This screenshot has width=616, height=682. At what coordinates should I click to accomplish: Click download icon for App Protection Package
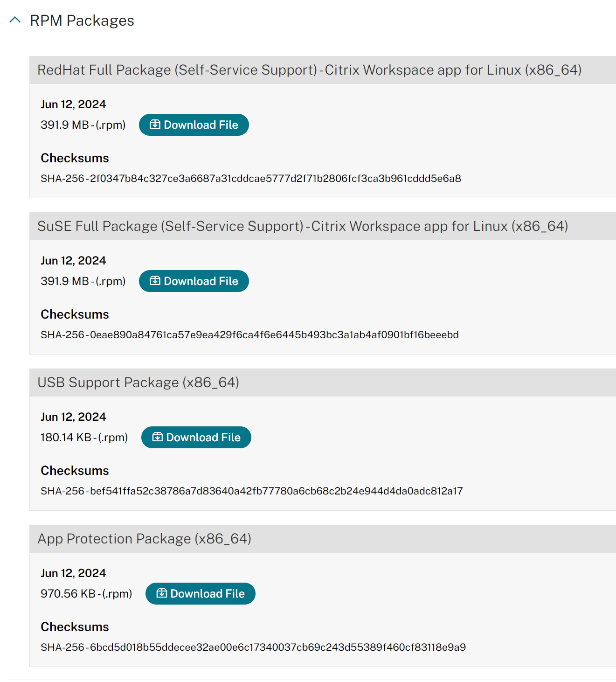pos(162,593)
